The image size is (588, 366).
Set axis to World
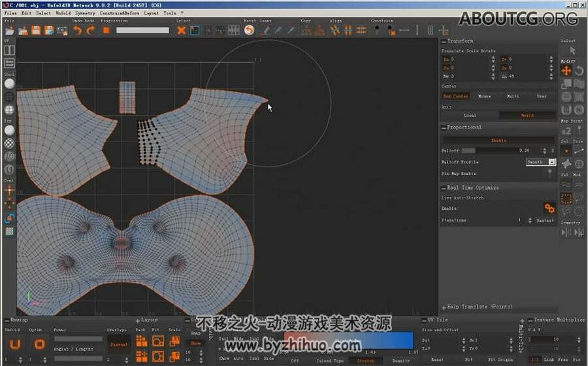coord(527,116)
